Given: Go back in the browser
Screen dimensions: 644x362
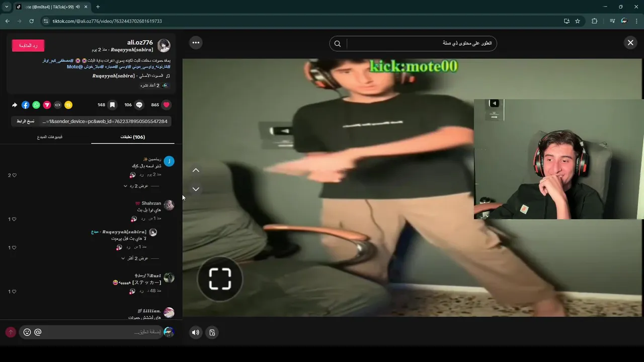Looking at the screenshot, I should 7,21.
